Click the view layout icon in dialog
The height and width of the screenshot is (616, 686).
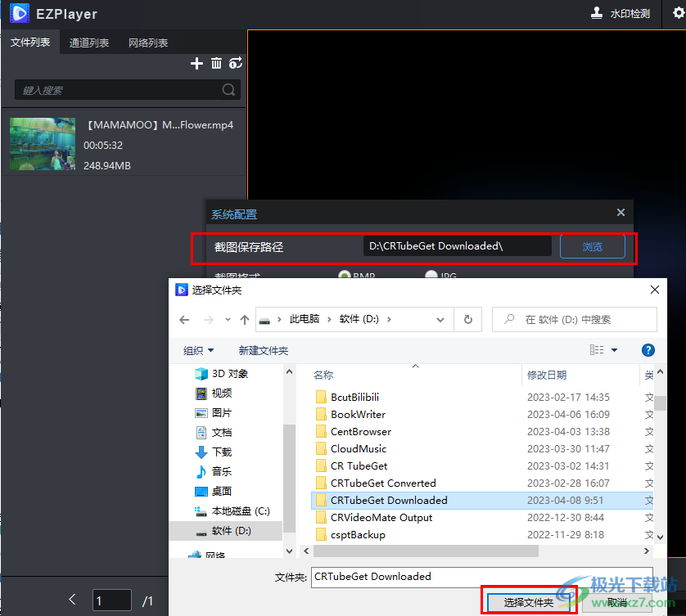(597, 350)
